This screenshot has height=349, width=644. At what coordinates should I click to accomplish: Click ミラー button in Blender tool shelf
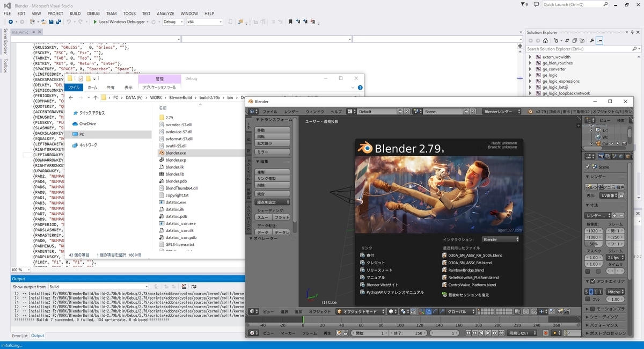click(273, 152)
